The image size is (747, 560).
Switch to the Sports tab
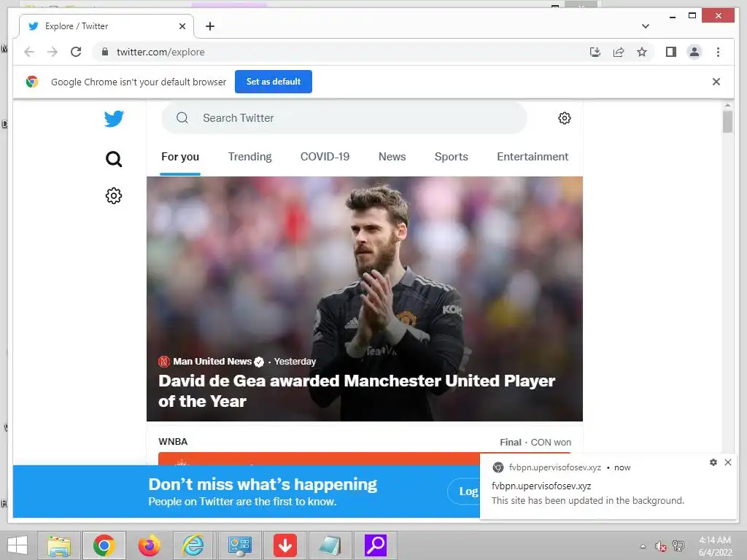451,157
